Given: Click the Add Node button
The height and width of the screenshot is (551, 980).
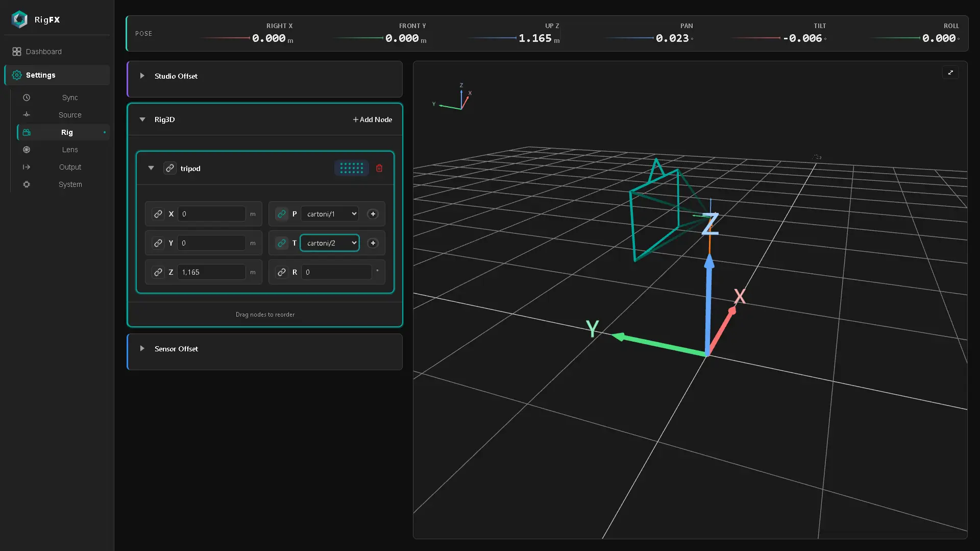Looking at the screenshot, I should tap(373, 119).
